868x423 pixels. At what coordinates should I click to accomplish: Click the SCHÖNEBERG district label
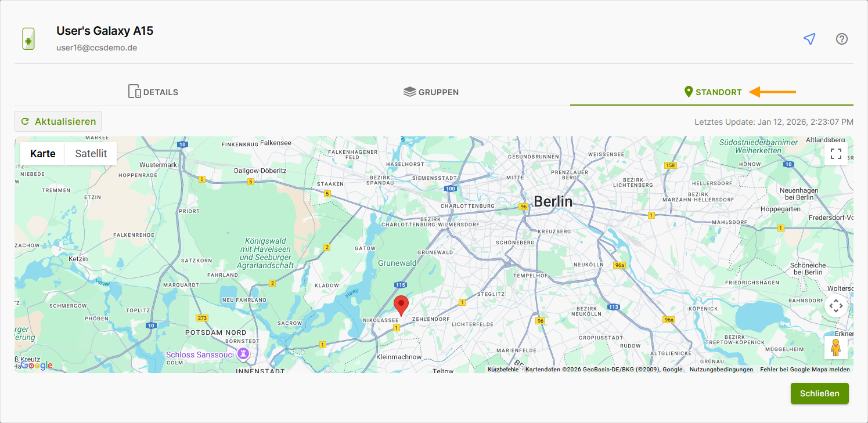[x=515, y=242]
